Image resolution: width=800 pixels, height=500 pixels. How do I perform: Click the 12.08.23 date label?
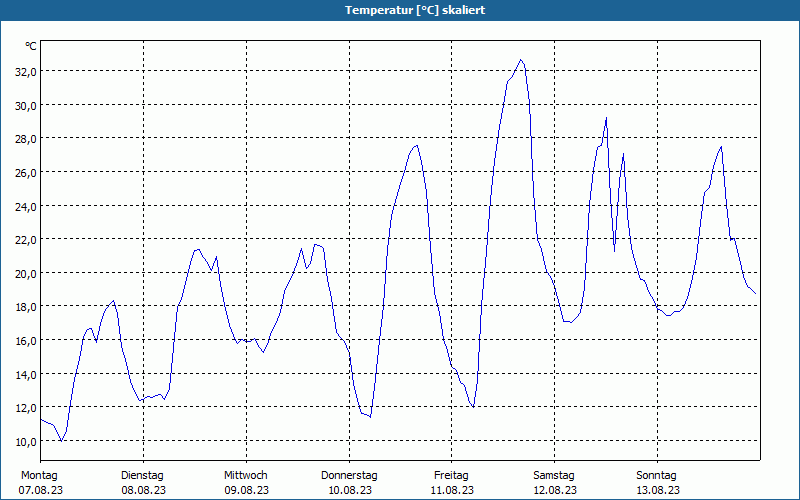[555, 490]
